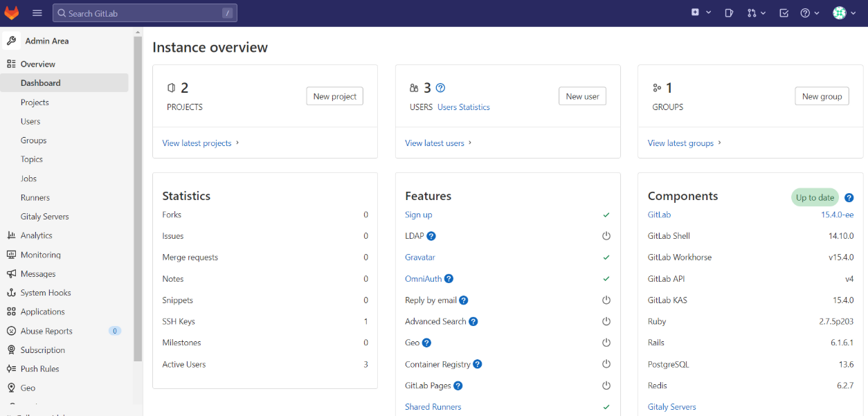Open the Shared Runners link

(433, 407)
